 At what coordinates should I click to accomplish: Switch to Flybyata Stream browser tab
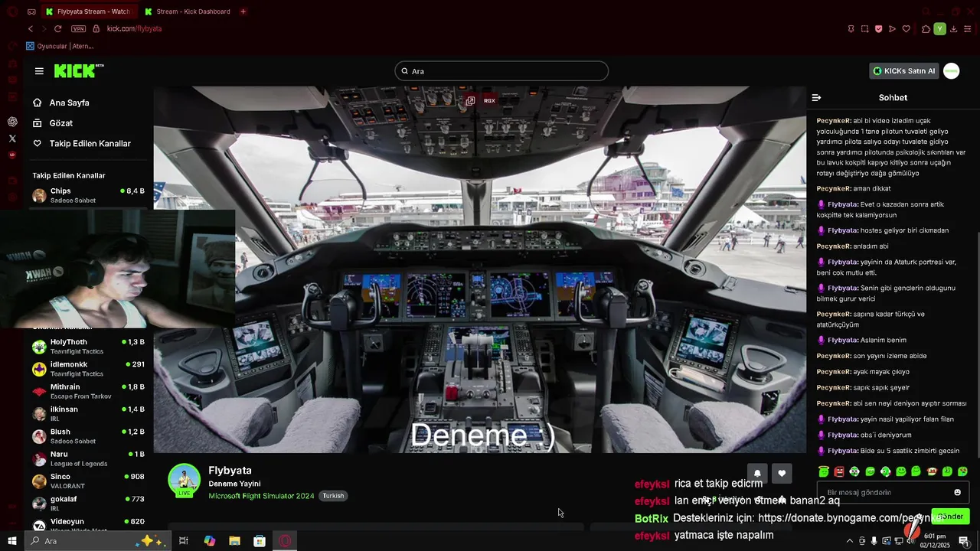click(x=88, y=11)
